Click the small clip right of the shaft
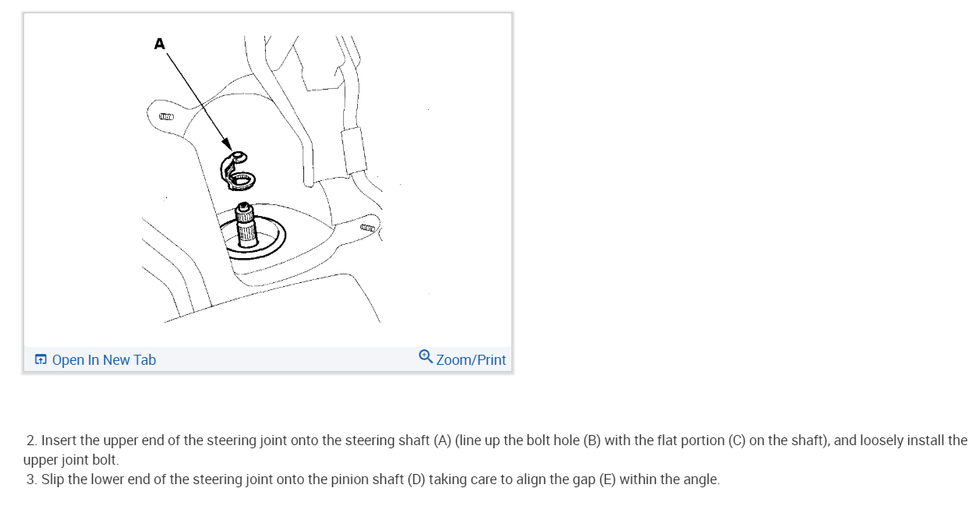The height and width of the screenshot is (520, 980). click(x=367, y=228)
